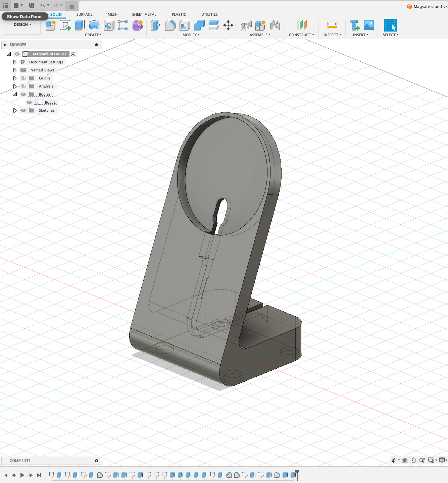
Task: Switch to the SOLID tab
Action: 56,14
